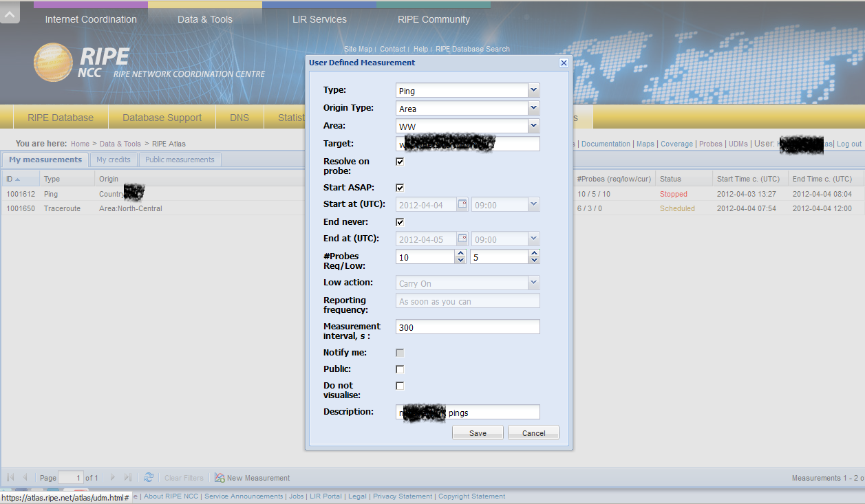Open the End at time dropdown
The height and width of the screenshot is (504, 865).
point(534,239)
